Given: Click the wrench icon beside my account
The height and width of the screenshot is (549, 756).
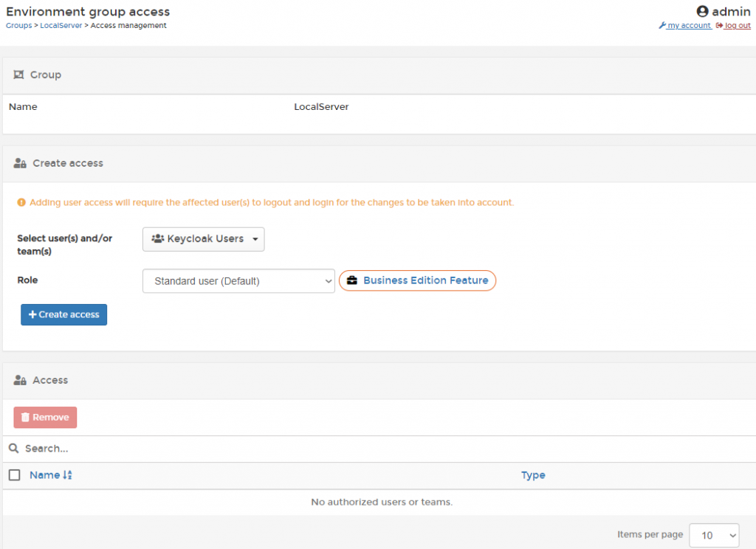Looking at the screenshot, I should tap(662, 26).
